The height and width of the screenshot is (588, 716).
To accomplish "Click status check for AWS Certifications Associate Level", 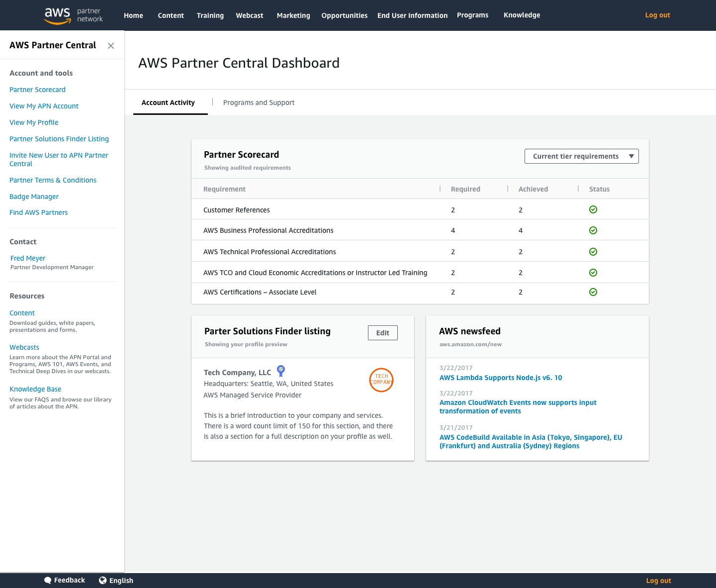I will [593, 292].
